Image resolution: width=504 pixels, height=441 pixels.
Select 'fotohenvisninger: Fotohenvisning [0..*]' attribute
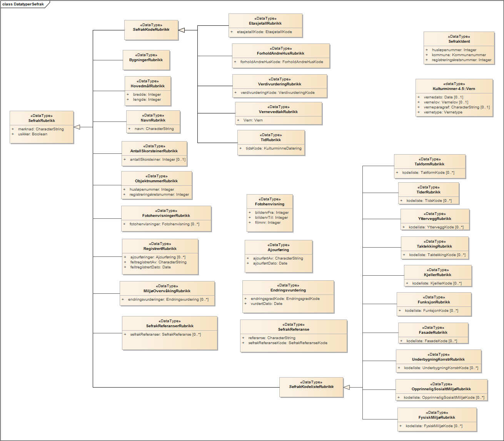pyautogui.click(x=164, y=224)
